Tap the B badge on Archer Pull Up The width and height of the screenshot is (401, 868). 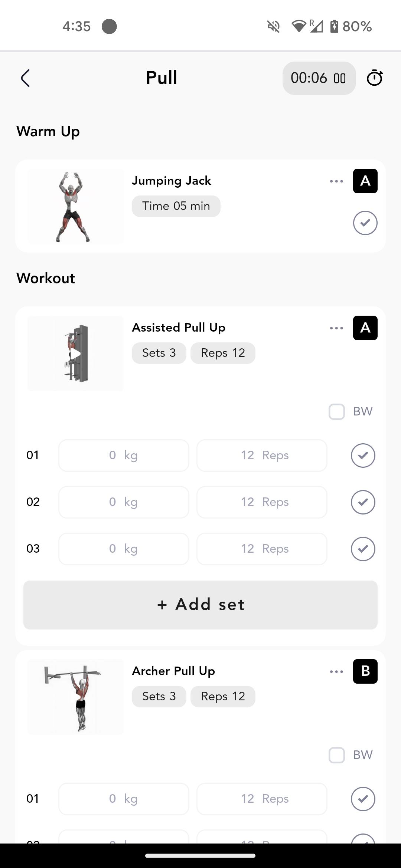tap(365, 671)
